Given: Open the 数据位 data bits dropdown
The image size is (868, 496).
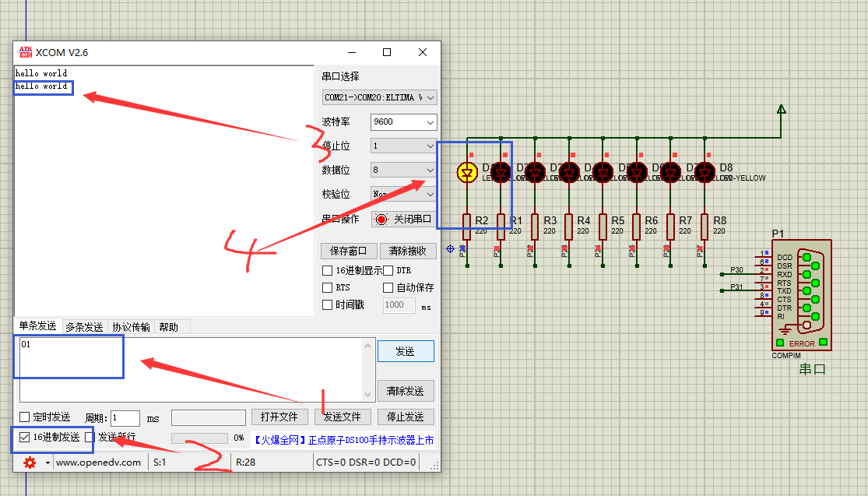Looking at the screenshot, I should click(403, 170).
